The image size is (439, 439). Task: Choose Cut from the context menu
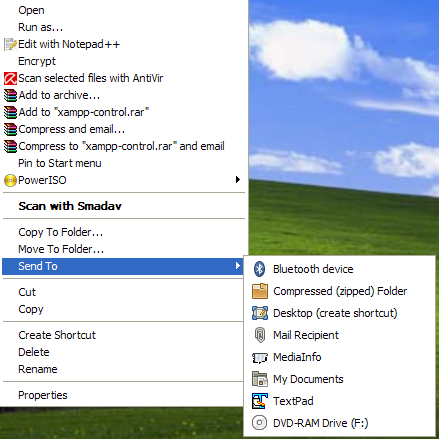click(x=123, y=292)
